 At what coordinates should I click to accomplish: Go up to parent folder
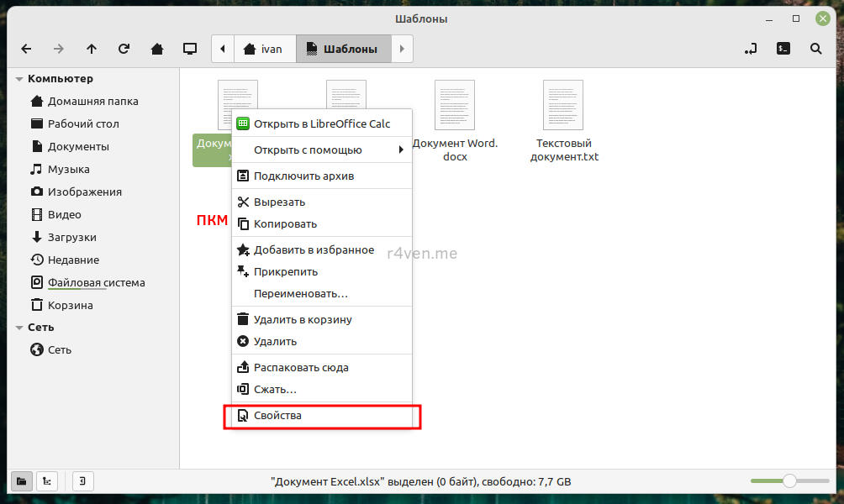coord(92,49)
